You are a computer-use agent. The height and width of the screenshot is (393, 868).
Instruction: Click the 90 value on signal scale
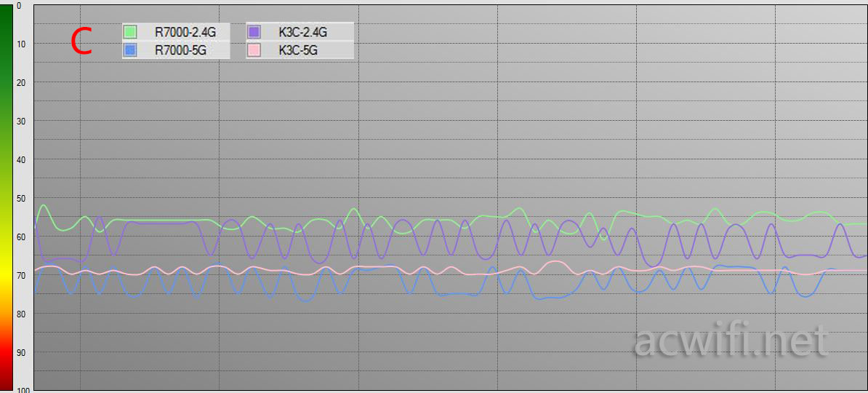click(21, 352)
